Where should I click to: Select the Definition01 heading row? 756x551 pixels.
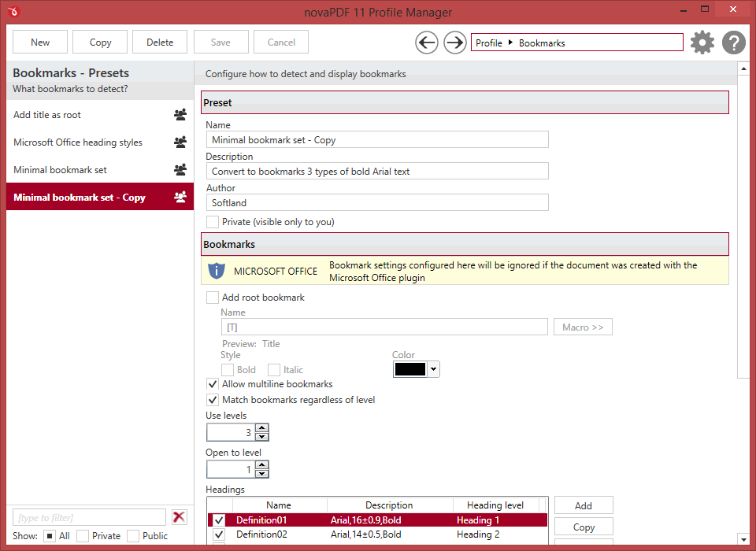[x=377, y=520]
